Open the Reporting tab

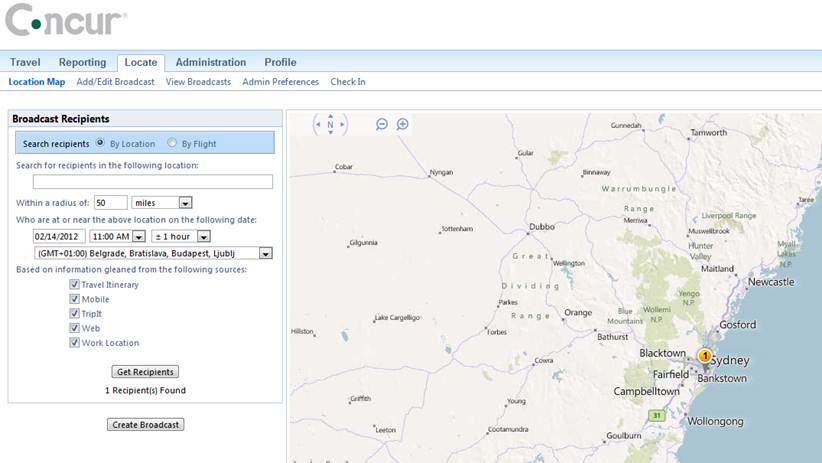point(82,62)
